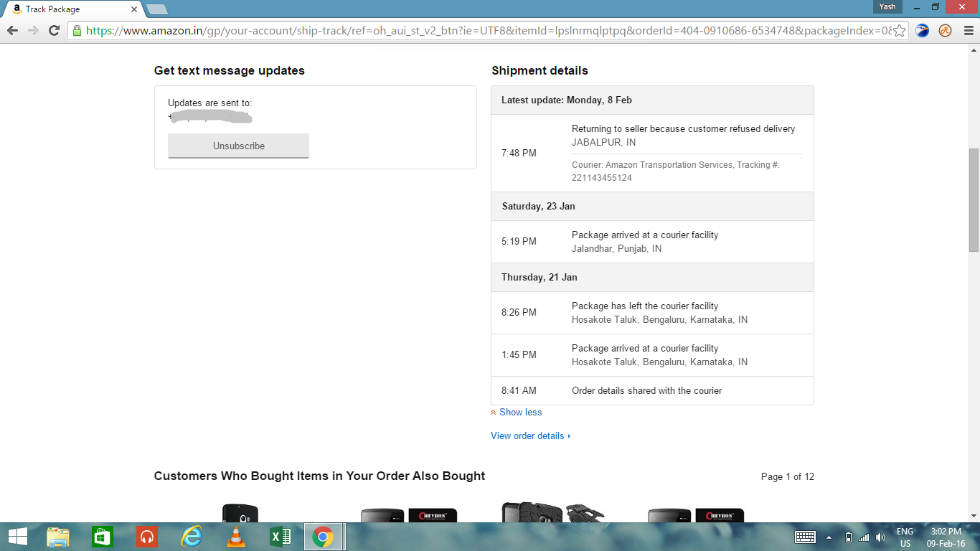Switch to the Track Package tab
980x551 pixels.
pyautogui.click(x=72, y=9)
